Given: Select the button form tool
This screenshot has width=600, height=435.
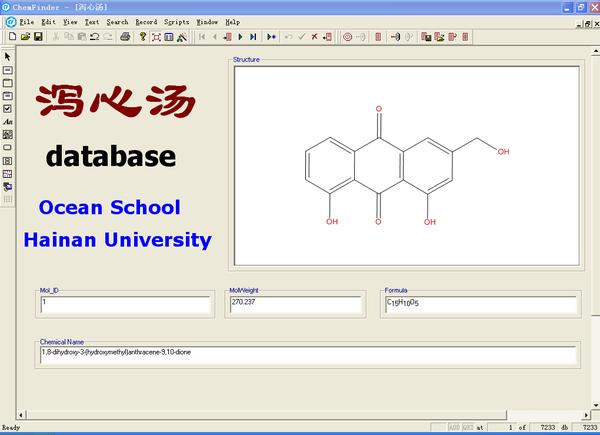Looking at the screenshot, I should (x=8, y=147).
